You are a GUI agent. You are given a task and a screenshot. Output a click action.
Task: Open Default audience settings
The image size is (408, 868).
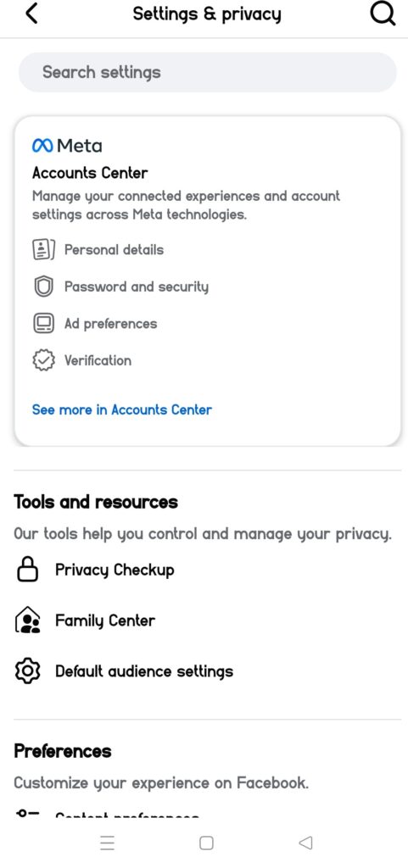click(144, 671)
